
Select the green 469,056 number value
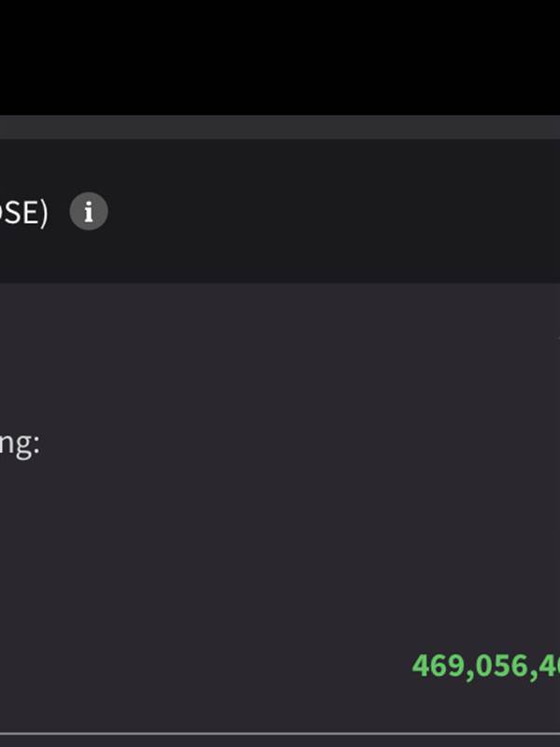485,666
